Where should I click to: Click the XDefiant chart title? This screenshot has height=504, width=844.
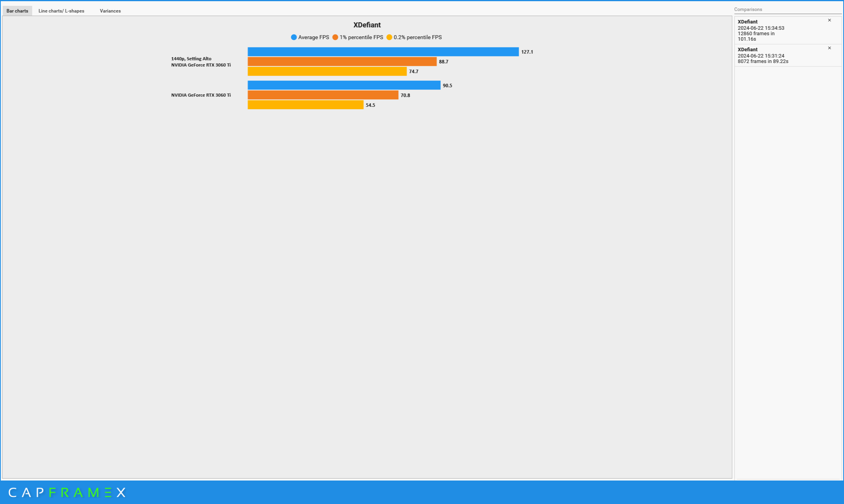pyautogui.click(x=367, y=25)
